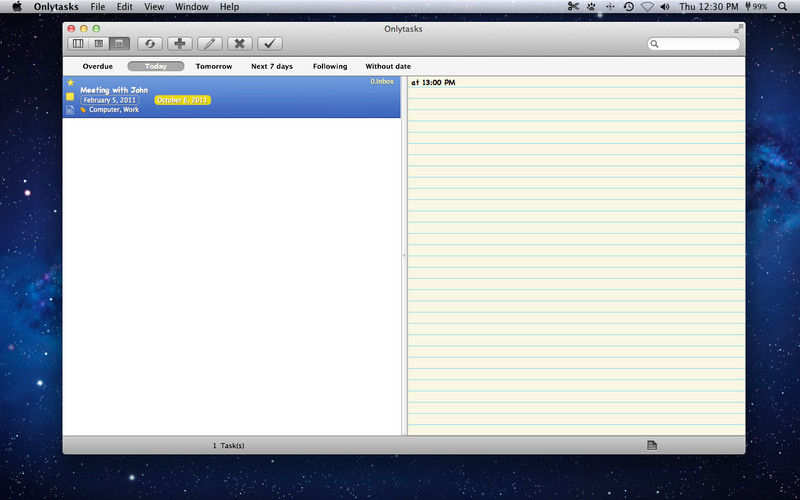Screen dimensions: 800x500
Task: Select the Today filter tab
Action: tap(156, 66)
